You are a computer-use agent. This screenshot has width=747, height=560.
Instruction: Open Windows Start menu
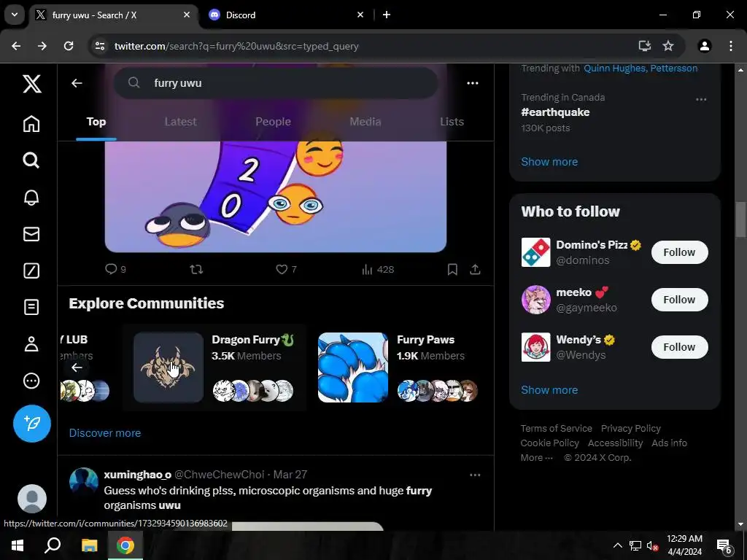pyautogui.click(x=18, y=545)
